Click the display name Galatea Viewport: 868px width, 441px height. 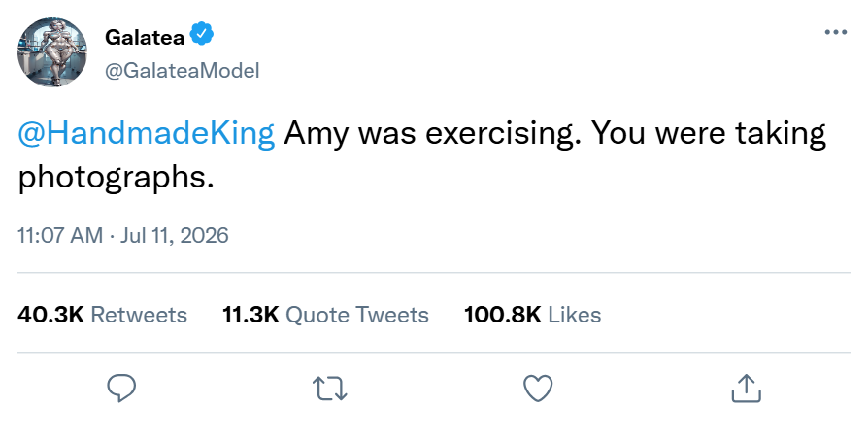tap(145, 37)
